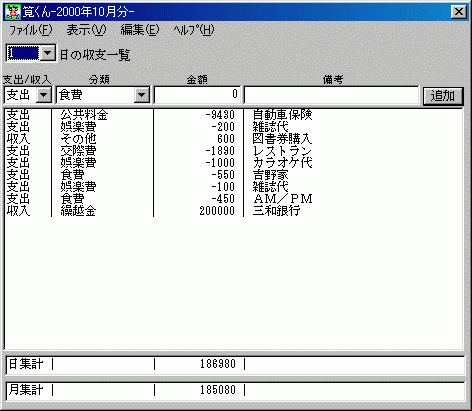This screenshot has height=411, width=472.
Task: Click the 追加 add button
Action: 443,96
